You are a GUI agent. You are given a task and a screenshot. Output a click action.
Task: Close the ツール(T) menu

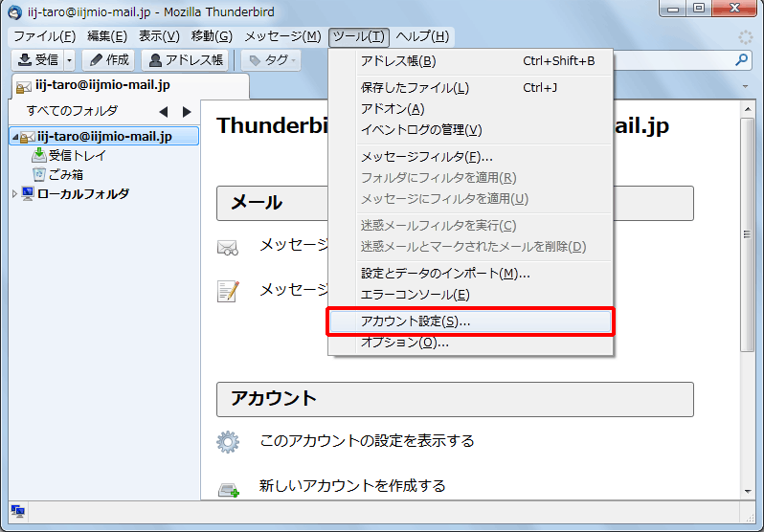(359, 36)
